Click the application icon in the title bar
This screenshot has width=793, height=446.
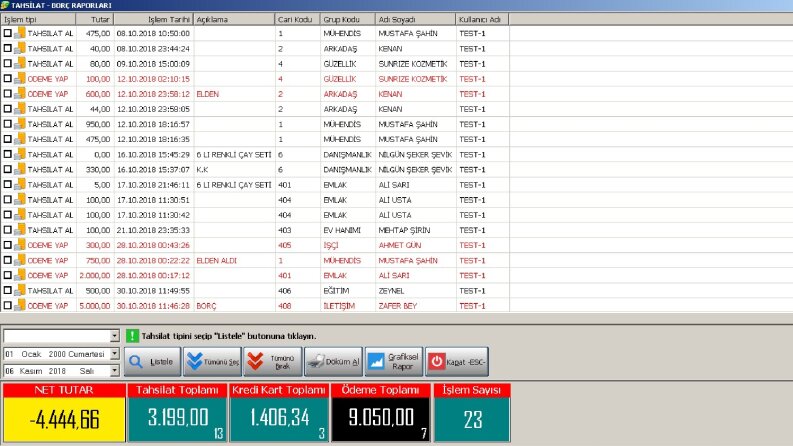(5, 5)
